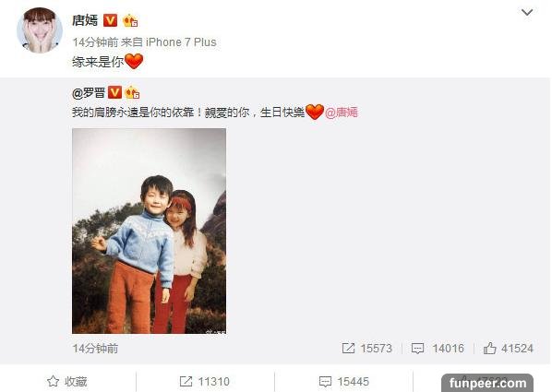Viewport: 552px width, 392px height.
Task: Like the original post with 41524 likes
Action: tap(509, 349)
